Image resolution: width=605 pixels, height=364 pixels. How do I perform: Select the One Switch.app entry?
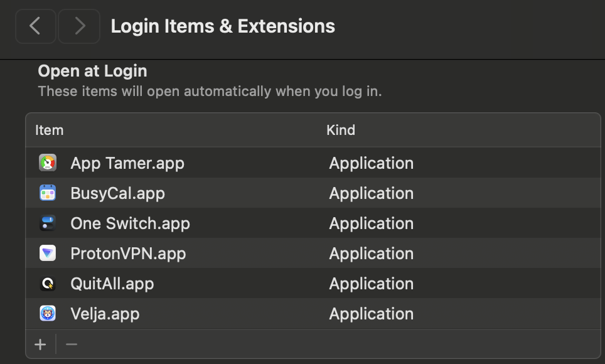click(x=130, y=223)
